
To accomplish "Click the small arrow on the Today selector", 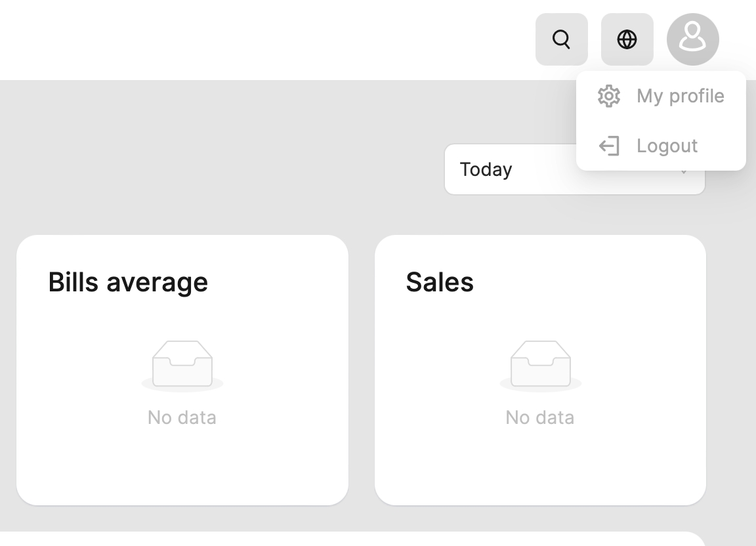I will pos(684,174).
